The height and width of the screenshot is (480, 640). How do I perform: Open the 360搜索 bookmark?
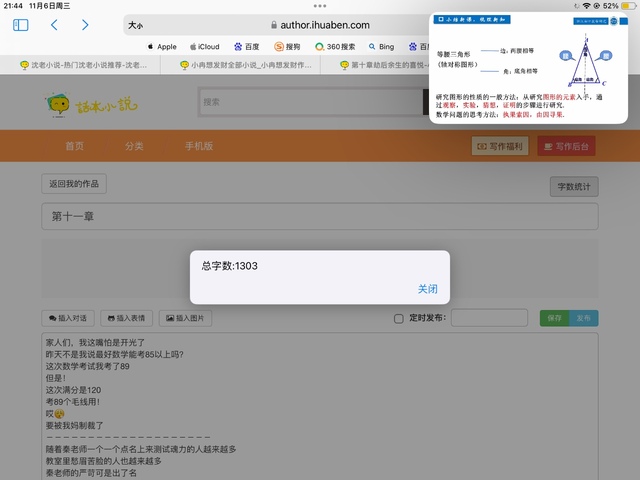coord(335,46)
